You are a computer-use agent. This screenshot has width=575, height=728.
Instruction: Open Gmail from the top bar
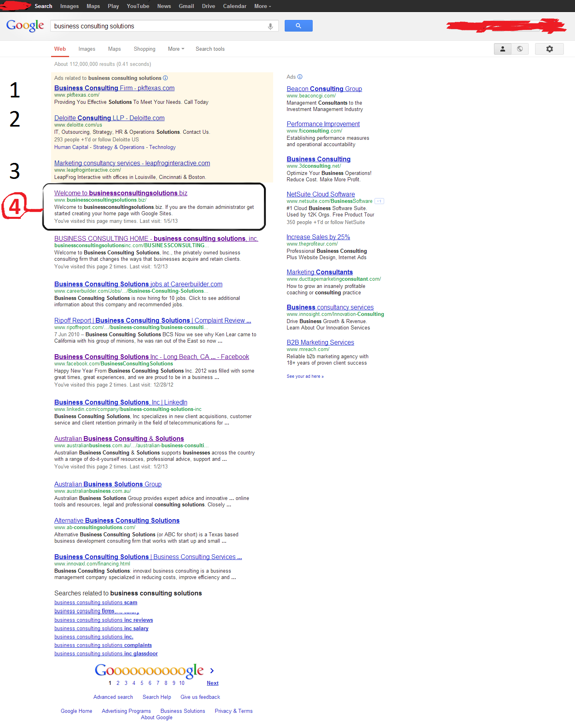pyautogui.click(x=186, y=6)
